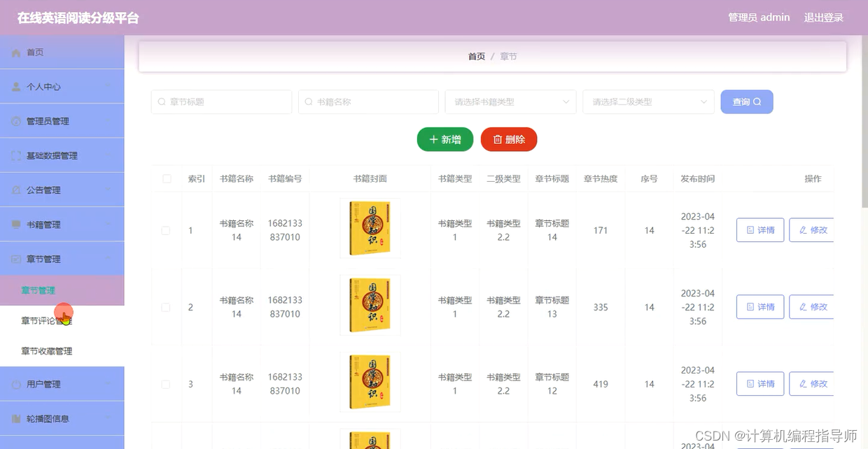Expand the 书籍管理 sidebar menu

click(x=62, y=224)
